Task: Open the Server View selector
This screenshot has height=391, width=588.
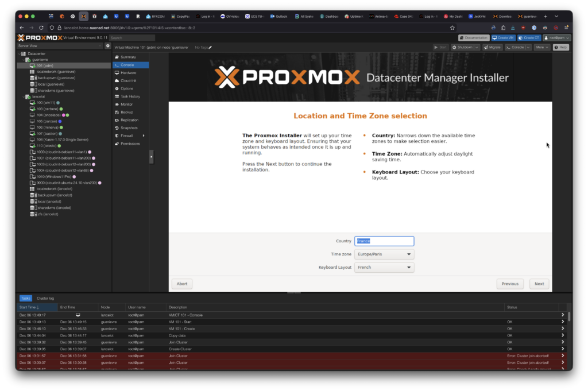Action: click(x=60, y=45)
